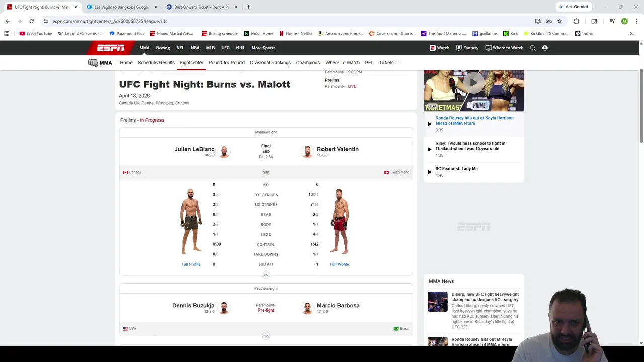This screenshot has height=362, width=644.
Task: Close the Best Onward Ticket tab
Action: click(236, 7)
